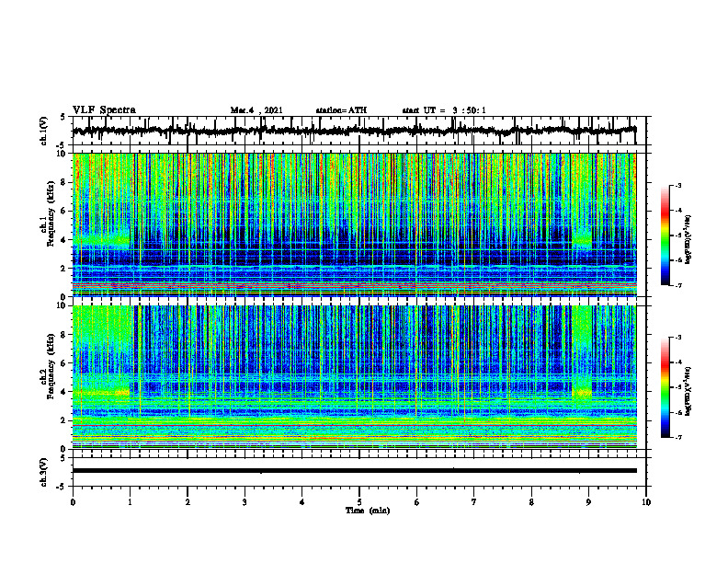Click time-axis tick label "3"
728x563 pixels.
tap(245, 502)
